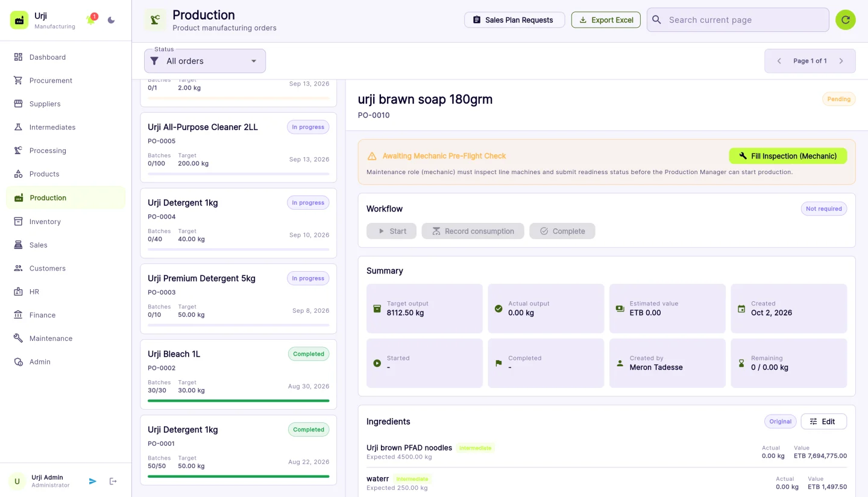The image size is (868, 497).
Task: Click Edit in the Ingredients section
Action: (823, 422)
